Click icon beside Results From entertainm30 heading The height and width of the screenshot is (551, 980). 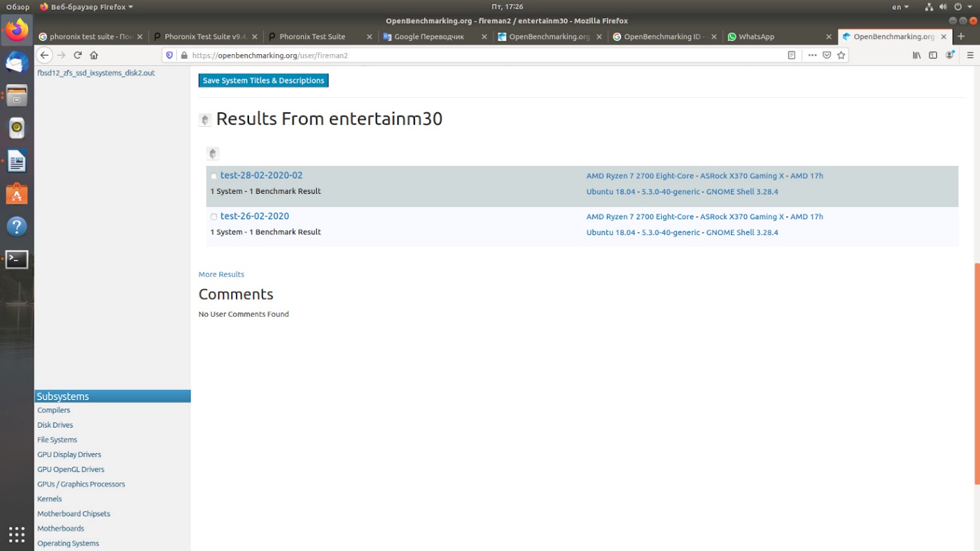[204, 119]
